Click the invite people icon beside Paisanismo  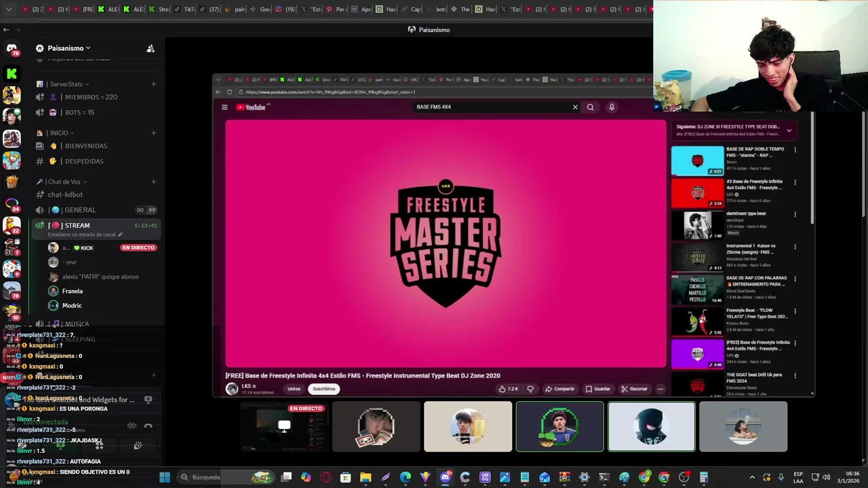point(151,48)
